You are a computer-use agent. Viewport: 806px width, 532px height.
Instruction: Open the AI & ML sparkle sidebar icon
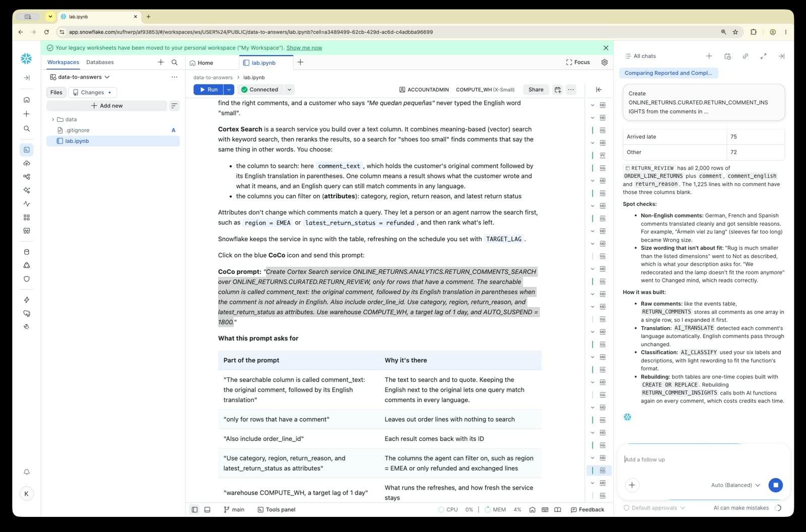[27, 190]
